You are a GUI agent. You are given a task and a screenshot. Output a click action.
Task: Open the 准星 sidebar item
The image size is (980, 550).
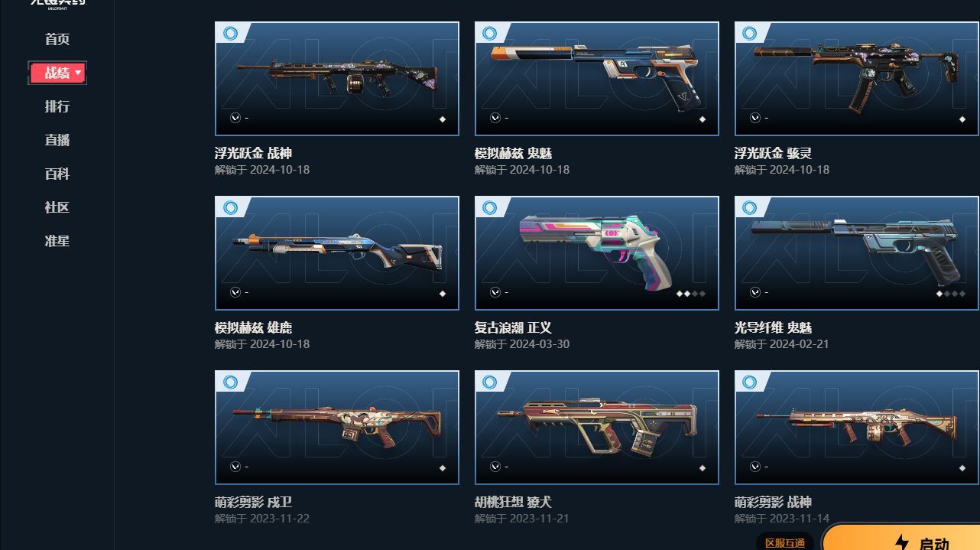(x=57, y=241)
